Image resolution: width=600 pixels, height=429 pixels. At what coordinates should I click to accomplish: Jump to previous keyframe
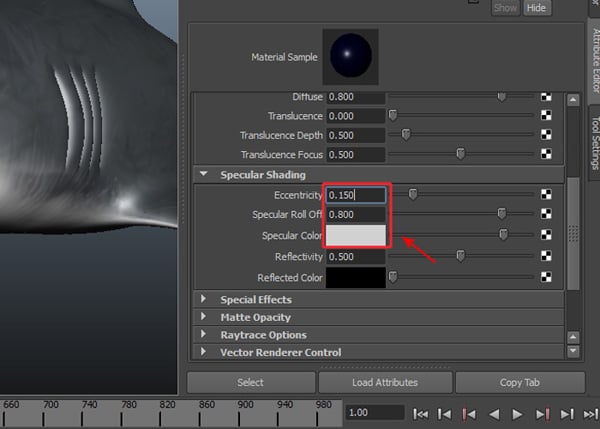[x=469, y=413]
